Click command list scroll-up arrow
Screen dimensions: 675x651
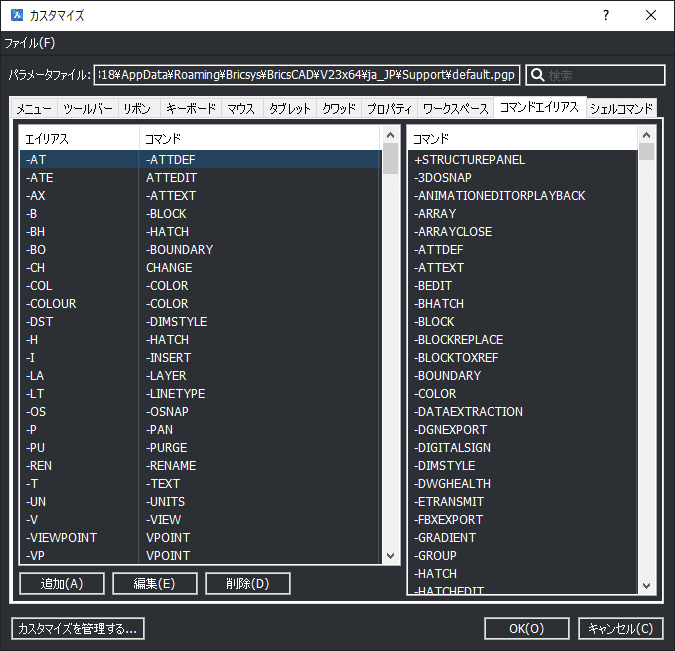(646, 135)
